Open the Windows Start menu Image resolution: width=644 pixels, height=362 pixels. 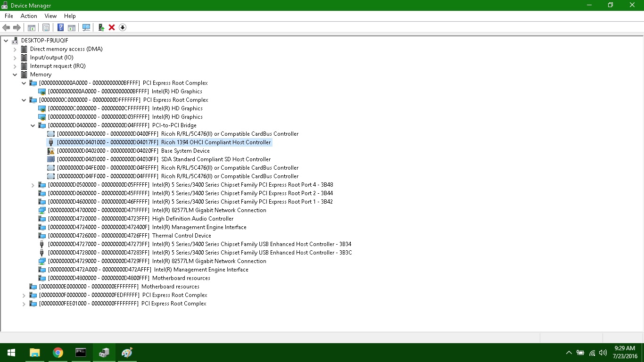pyautogui.click(x=11, y=353)
